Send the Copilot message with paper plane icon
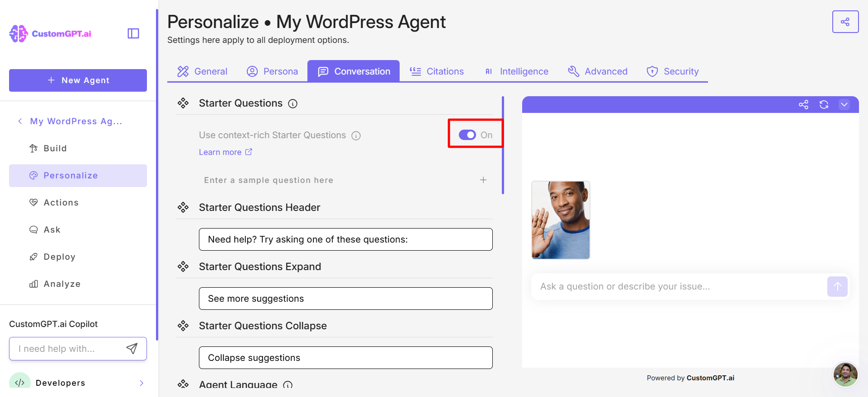 point(132,349)
